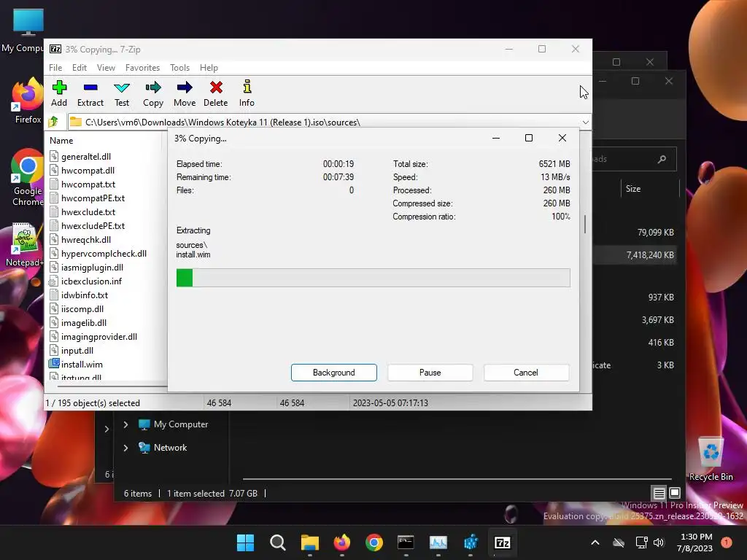Image resolution: width=747 pixels, height=560 pixels.
Task: Open the Recycle Bin
Action: click(711, 459)
